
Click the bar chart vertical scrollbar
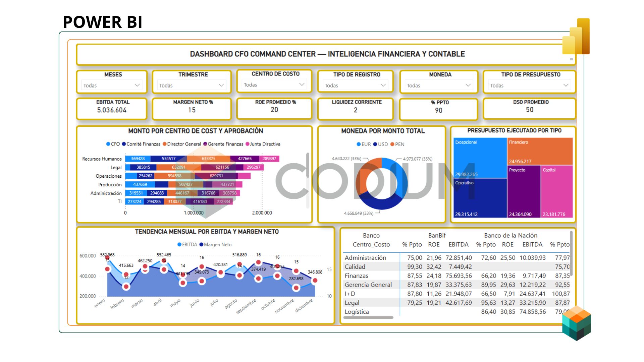308,165
